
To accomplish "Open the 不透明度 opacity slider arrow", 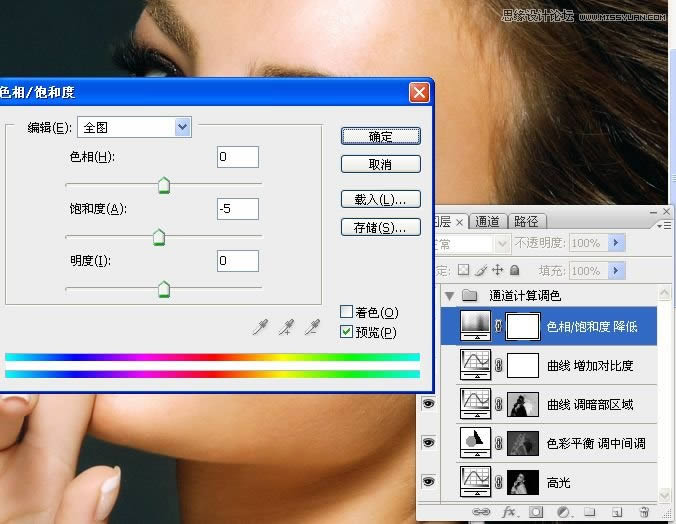I will coord(616,243).
